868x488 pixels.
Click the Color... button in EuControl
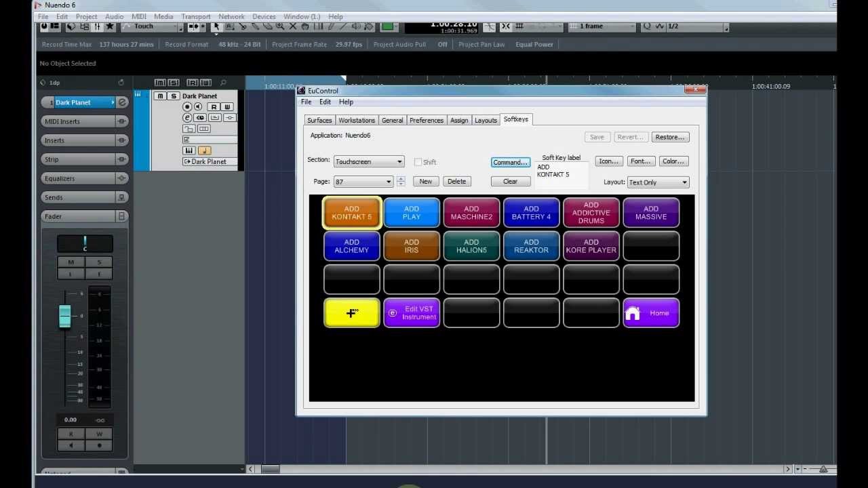[x=673, y=161]
